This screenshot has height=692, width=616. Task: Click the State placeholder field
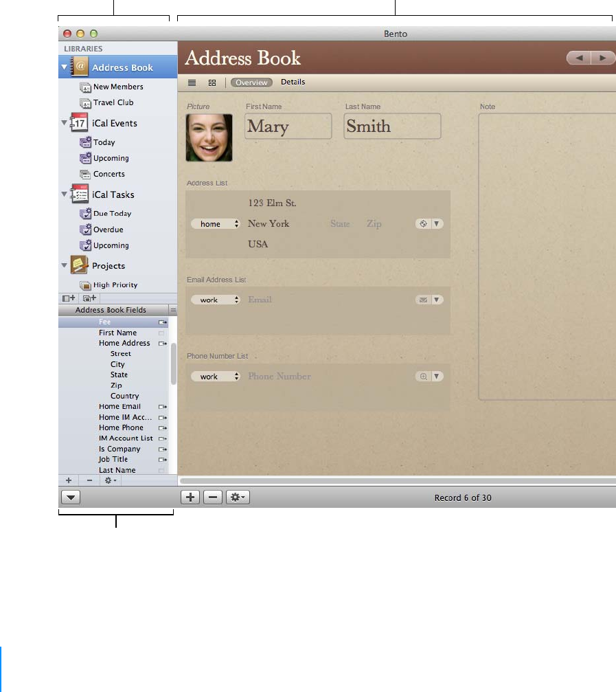340,224
